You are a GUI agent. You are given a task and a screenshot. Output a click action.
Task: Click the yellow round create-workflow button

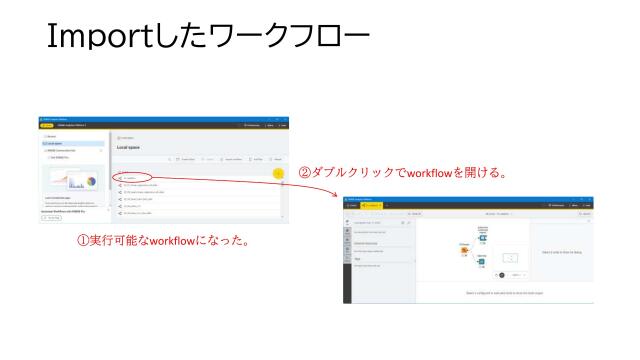point(278,173)
